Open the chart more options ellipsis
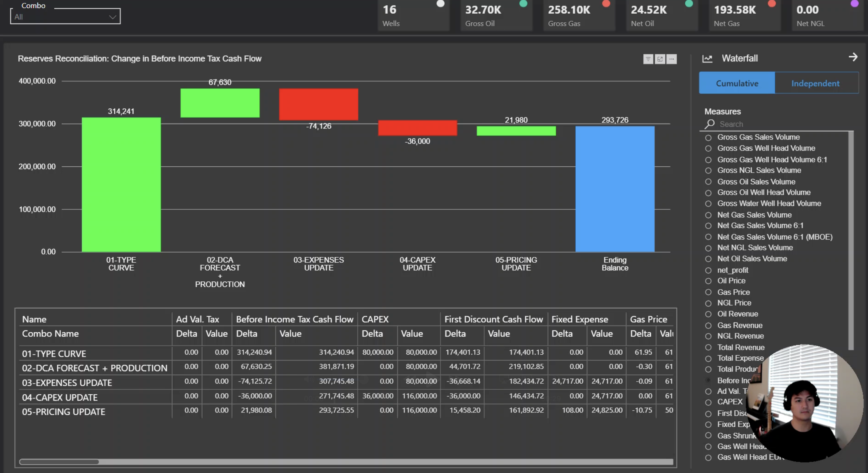The height and width of the screenshot is (473, 868). [671, 59]
